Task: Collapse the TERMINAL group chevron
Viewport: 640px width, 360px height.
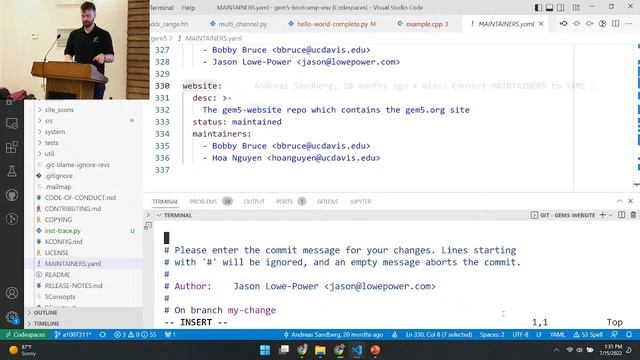Action: pyautogui.click(x=159, y=215)
